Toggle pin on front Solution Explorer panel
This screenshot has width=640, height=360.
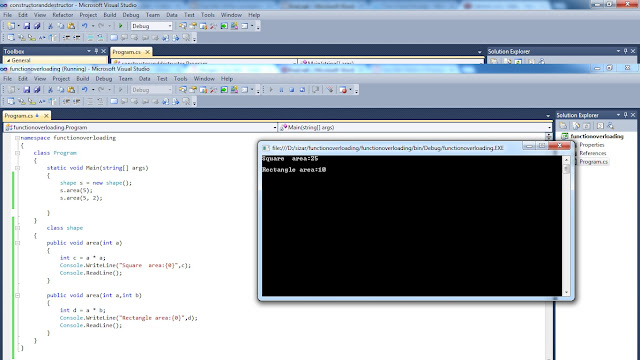click(625, 115)
